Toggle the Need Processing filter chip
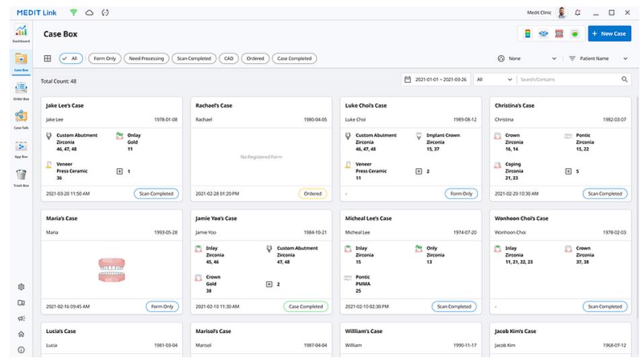644x364 pixels. tap(146, 59)
